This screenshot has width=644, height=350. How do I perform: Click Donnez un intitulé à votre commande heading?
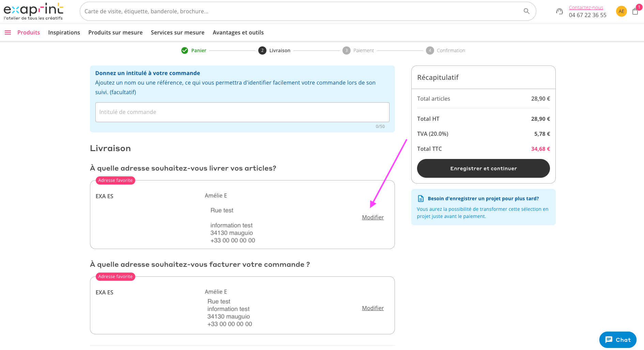click(148, 73)
